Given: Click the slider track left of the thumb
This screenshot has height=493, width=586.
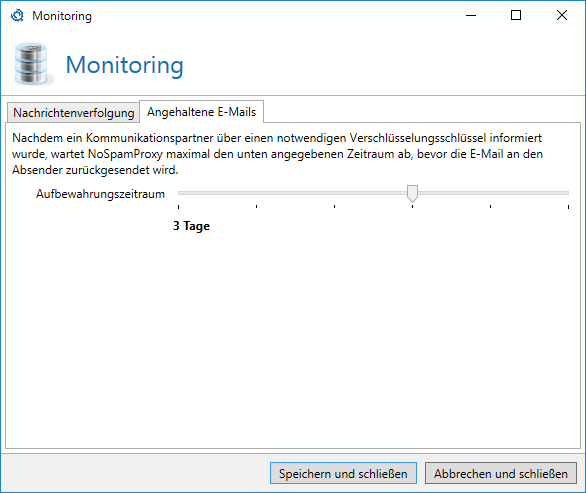Looking at the screenshot, I should pyautogui.click(x=293, y=193).
